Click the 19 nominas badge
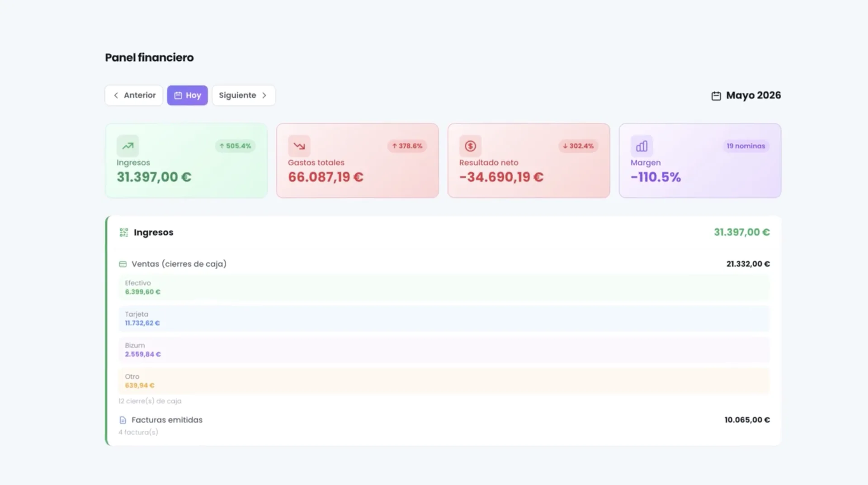 746,146
